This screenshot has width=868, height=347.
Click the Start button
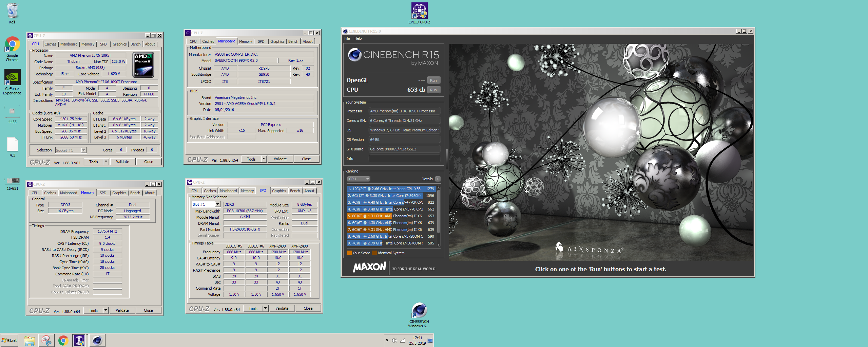[9, 340]
